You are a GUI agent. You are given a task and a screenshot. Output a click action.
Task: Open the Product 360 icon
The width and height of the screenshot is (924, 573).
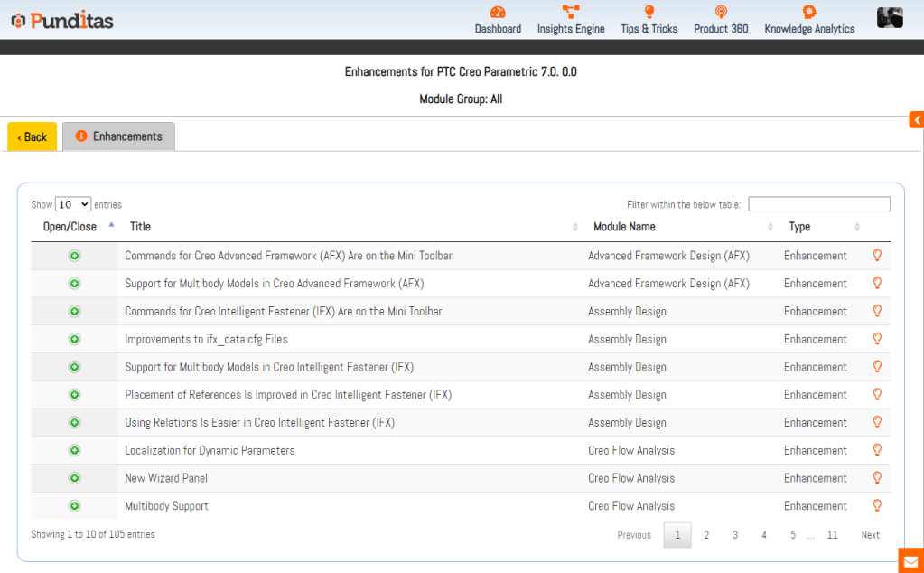[x=721, y=13]
